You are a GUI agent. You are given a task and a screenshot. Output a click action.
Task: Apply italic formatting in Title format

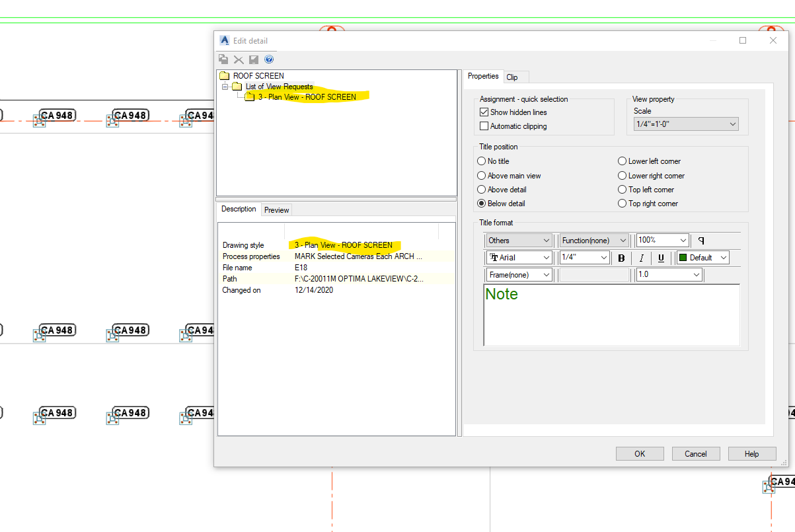click(x=641, y=257)
